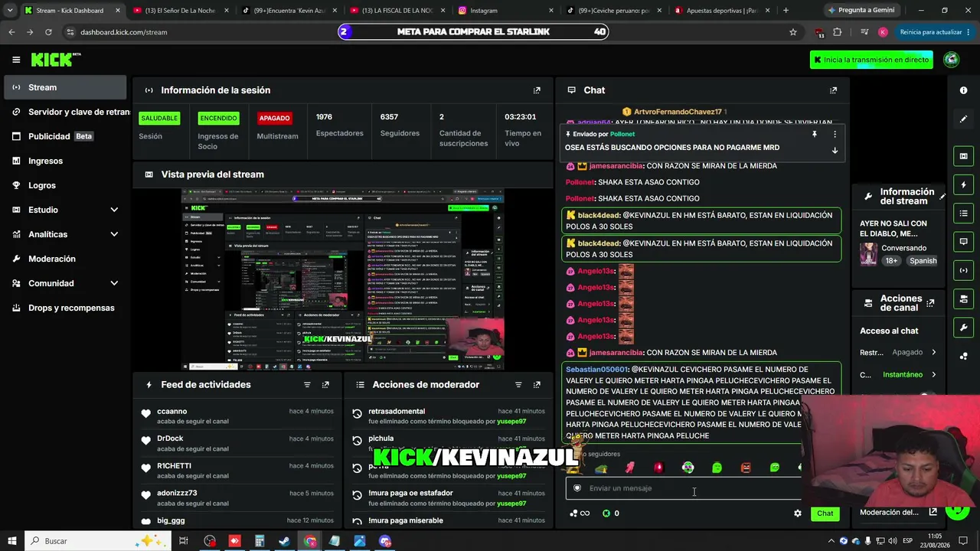This screenshot has height=551, width=980.
Task: Expand the Analíticas sidebar section
Action: (114, 234)
